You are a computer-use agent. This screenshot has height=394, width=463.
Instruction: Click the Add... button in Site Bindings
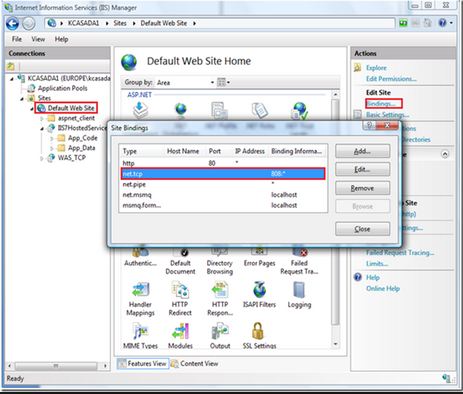362,151
